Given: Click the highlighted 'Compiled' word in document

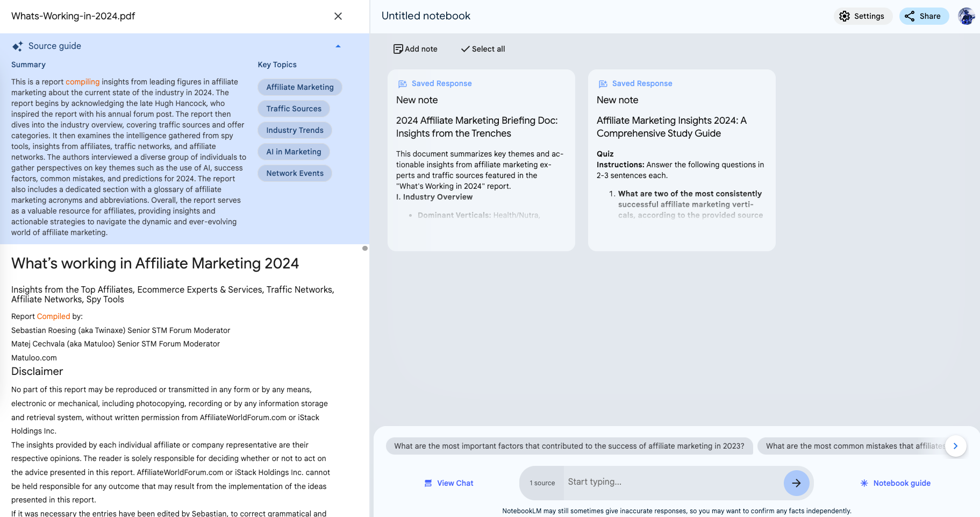Looking at the screenshot, I should click(53, 316).
